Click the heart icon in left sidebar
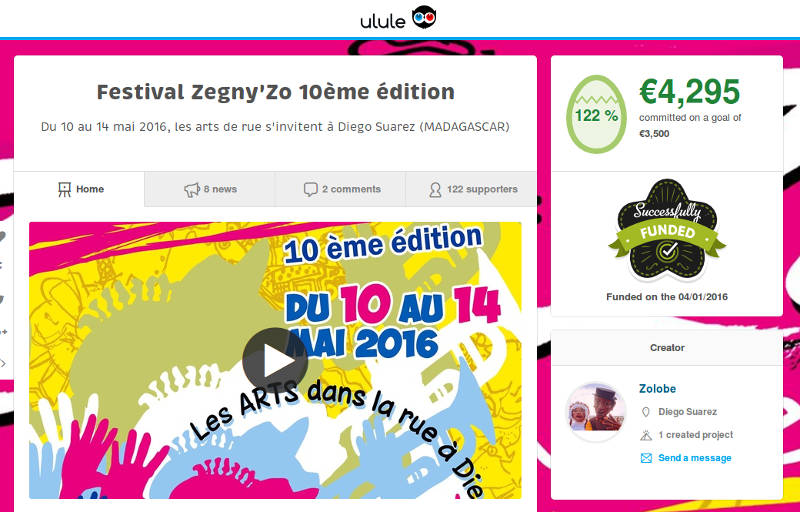Screen dimensions: 800x512 pos(3,237)
